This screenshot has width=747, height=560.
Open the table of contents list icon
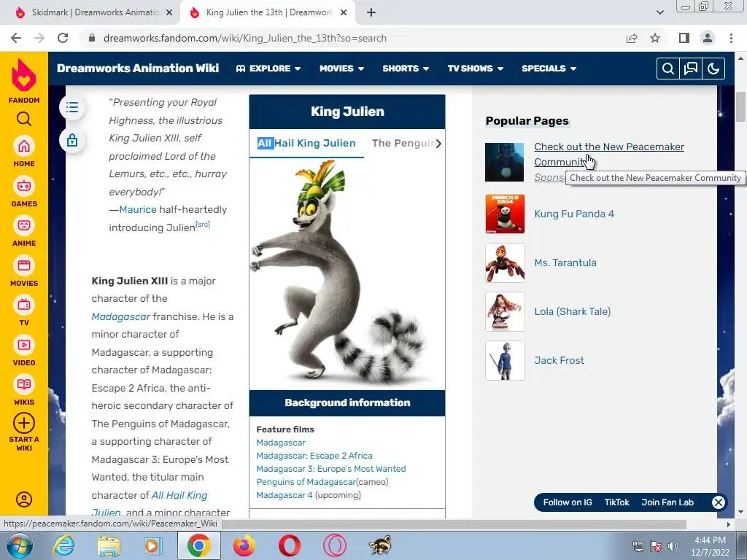point(72,107)
